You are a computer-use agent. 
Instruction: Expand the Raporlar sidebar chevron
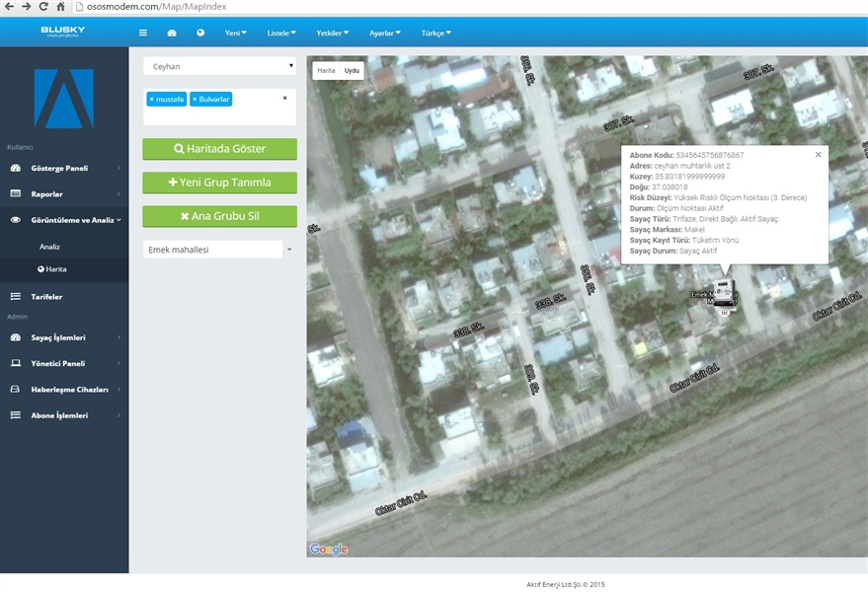pyautogui.click(x=119, y=193)
